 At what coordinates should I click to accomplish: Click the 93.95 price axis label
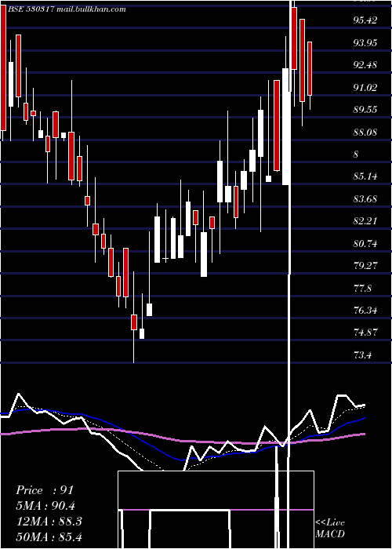click(365, 42)
